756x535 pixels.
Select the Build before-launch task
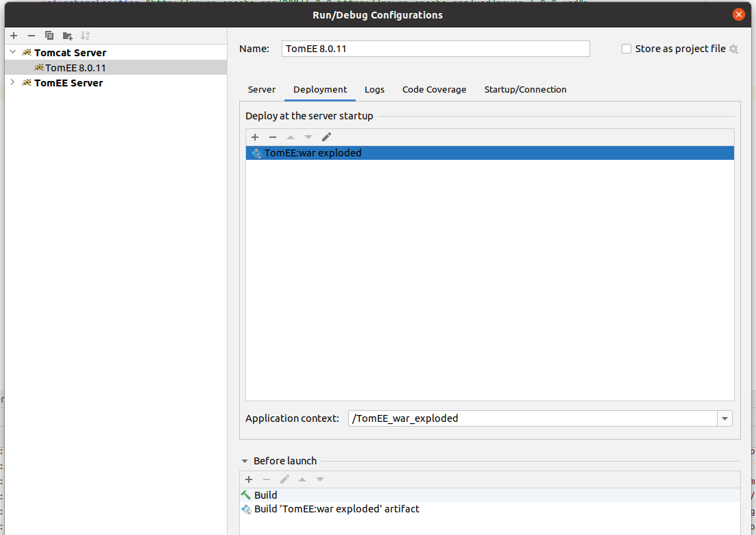coord(490,495)
